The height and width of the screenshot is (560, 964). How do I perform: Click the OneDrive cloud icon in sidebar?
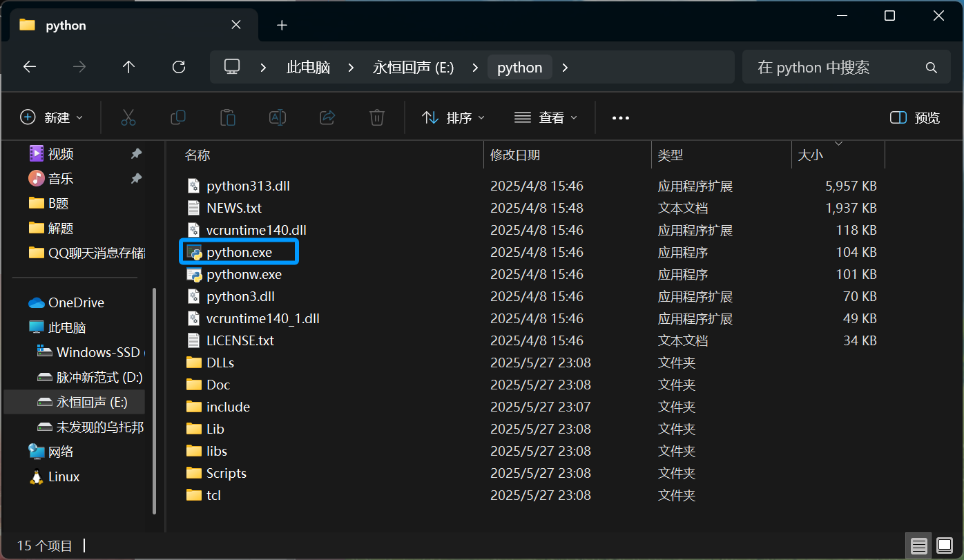point(37,303)
